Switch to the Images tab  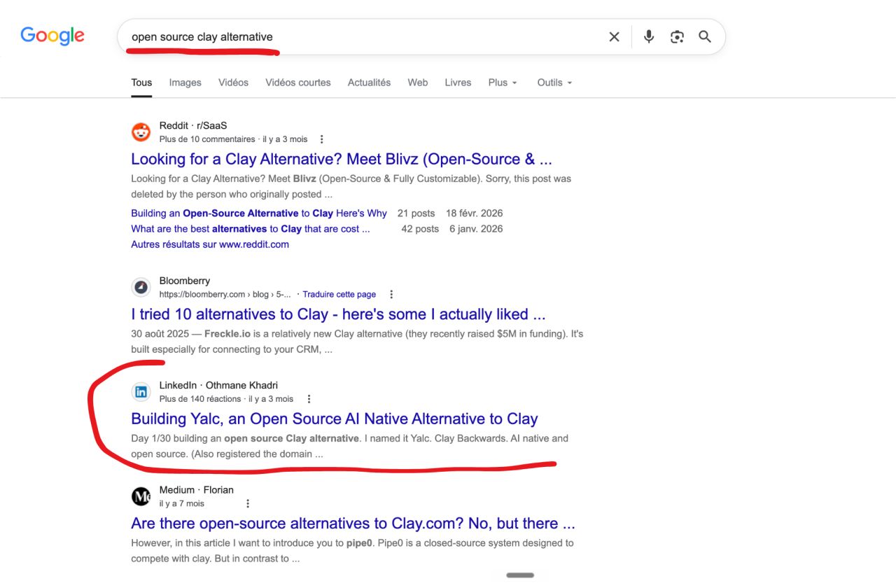(185, 83)
